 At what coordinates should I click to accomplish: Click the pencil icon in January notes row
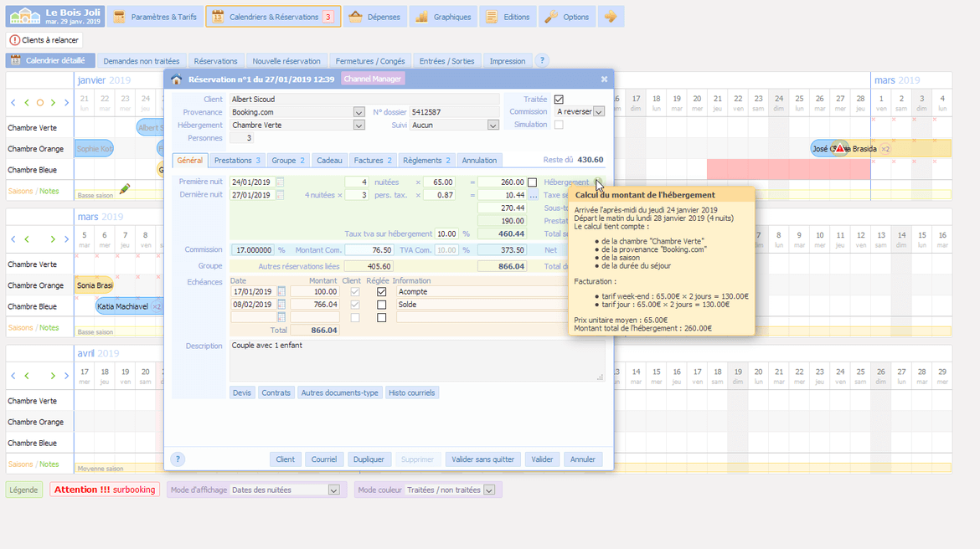click(125, 189)
